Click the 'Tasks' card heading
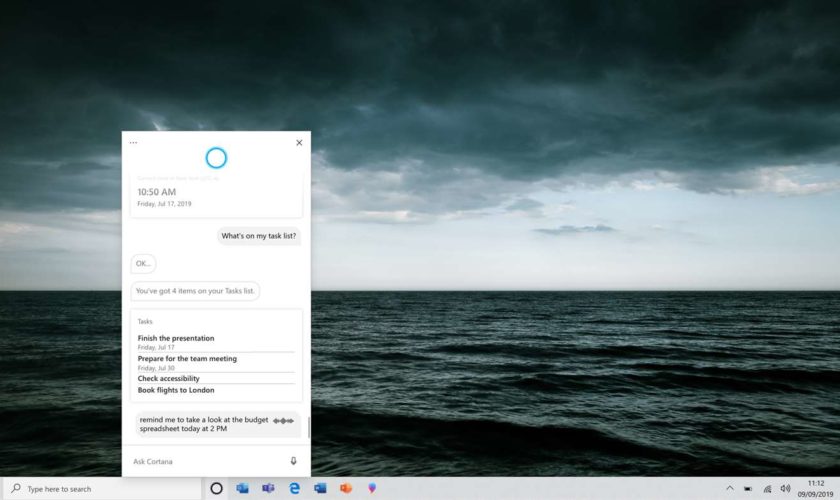840x500 pixels. tap(145, 322)
